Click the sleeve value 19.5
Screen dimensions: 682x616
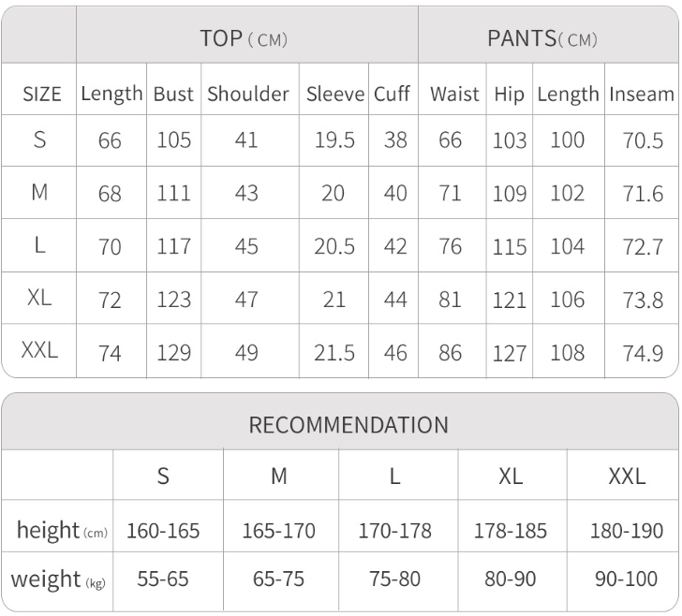pos(336,141)
